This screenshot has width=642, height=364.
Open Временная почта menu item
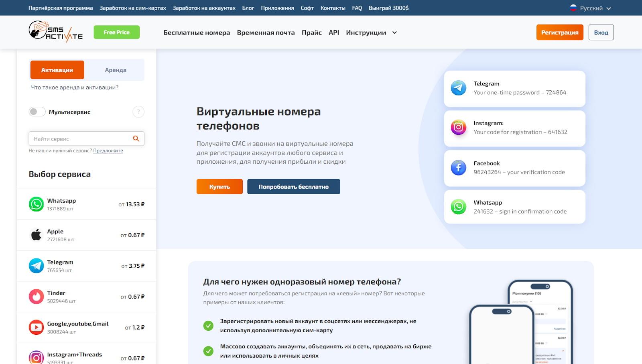click(x=266, y=33)
